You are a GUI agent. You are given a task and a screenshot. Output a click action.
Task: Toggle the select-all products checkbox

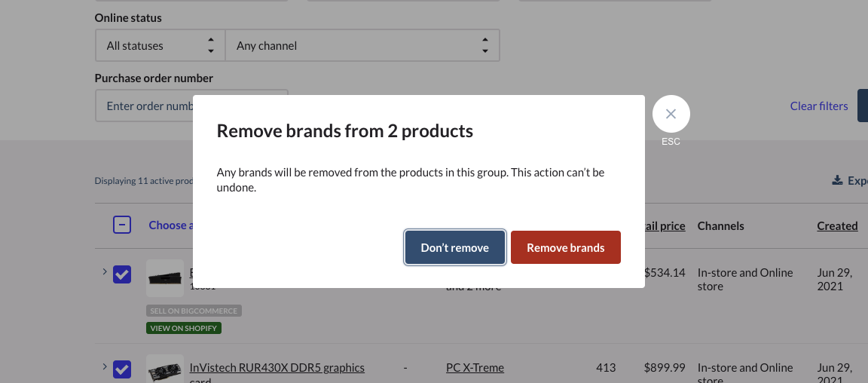pos(122,225)
